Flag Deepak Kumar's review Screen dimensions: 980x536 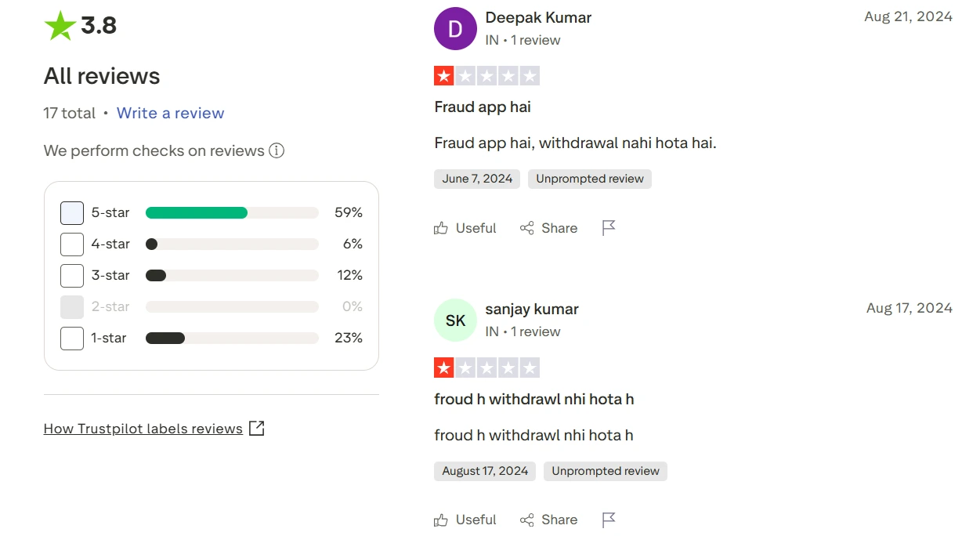pyautogui.click(x=609, y=228)
